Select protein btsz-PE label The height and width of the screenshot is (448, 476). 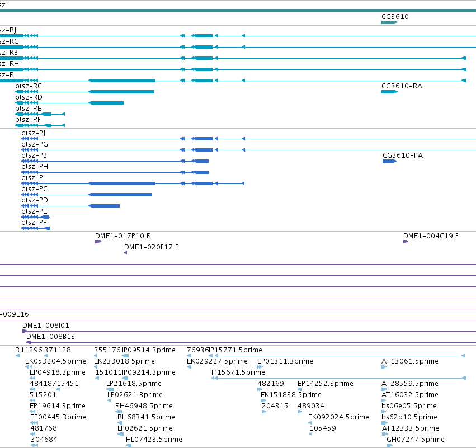click(34, 211)
